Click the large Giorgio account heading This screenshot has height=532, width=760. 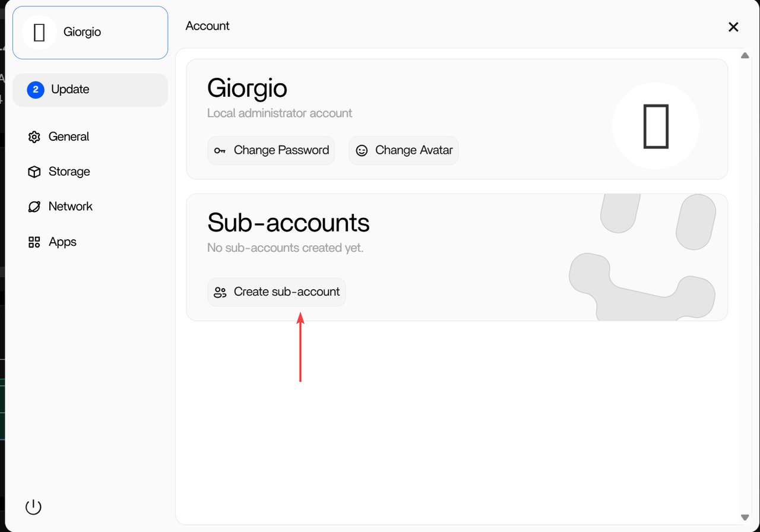point(247,88)
